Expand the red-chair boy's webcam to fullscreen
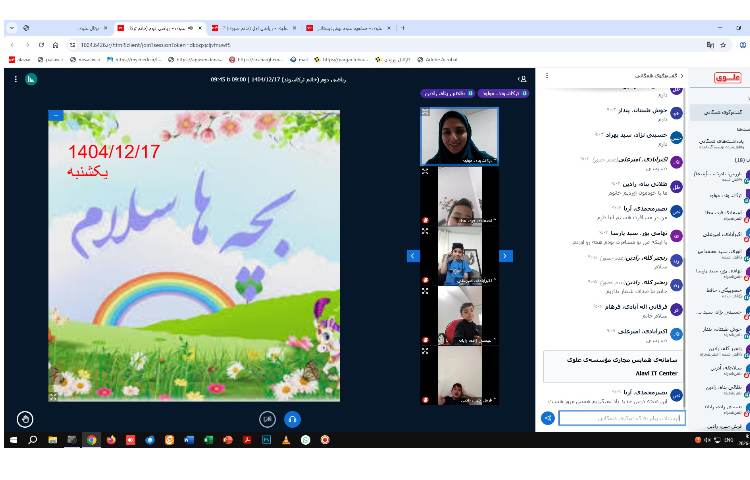 coord(425,291)
